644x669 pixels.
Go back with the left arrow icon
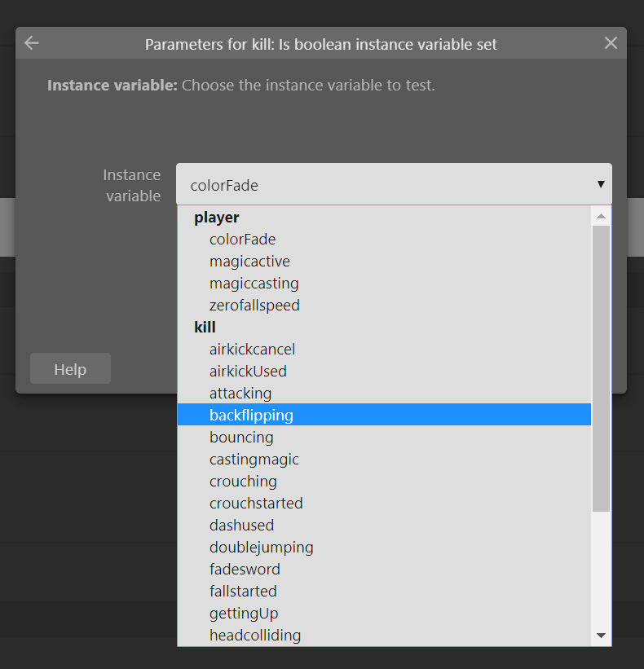pyautogui.click(x=32, y=42)
